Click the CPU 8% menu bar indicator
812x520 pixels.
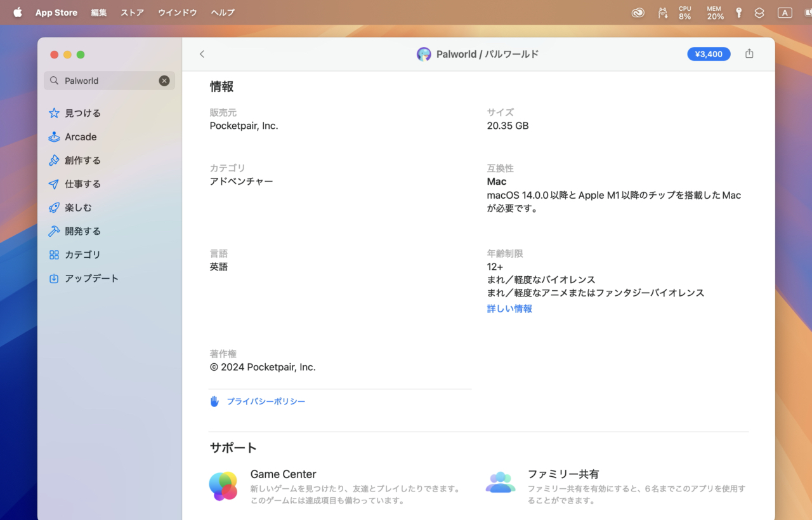tap(685, 12)
